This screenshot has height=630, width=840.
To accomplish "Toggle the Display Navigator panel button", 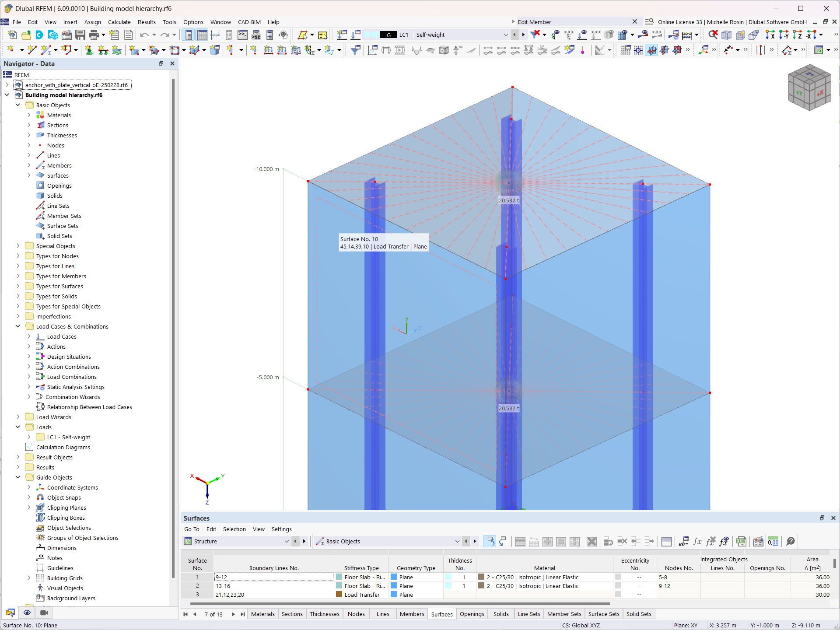I will click(x=188, y=35).
